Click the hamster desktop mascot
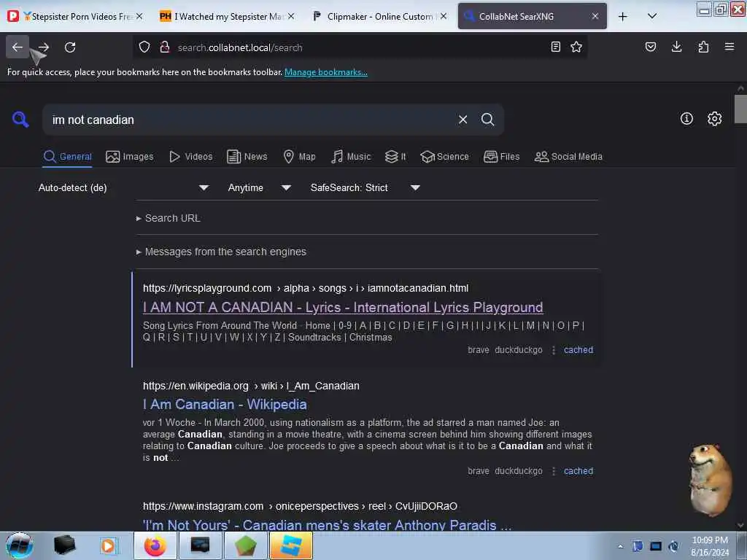 click(x=711, y=480)
